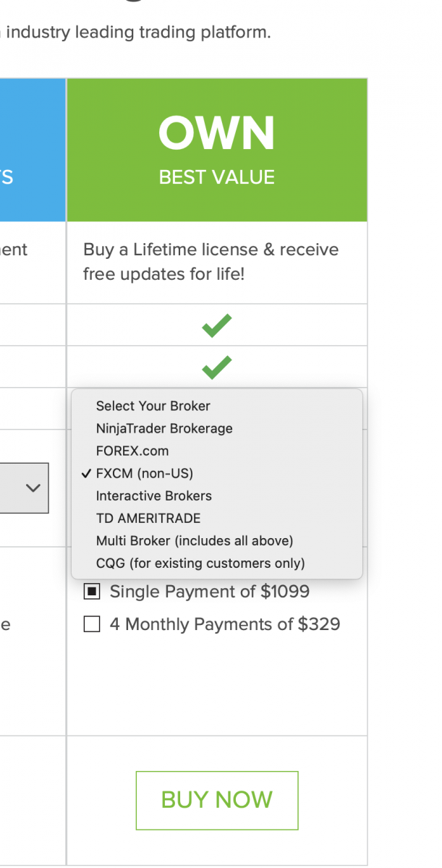Click the first green checkmark icon
Viewport: 442px width, 868px height.
pos(217,326)
